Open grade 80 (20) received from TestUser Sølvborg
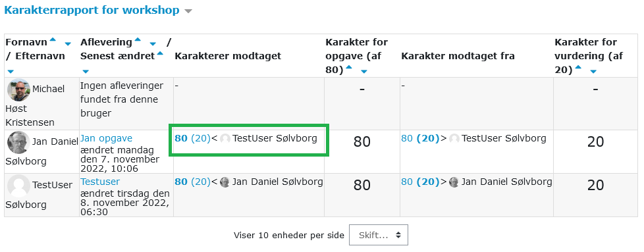Screen dimensions: 644x252 pyautogui.click(x=192, y=138)
